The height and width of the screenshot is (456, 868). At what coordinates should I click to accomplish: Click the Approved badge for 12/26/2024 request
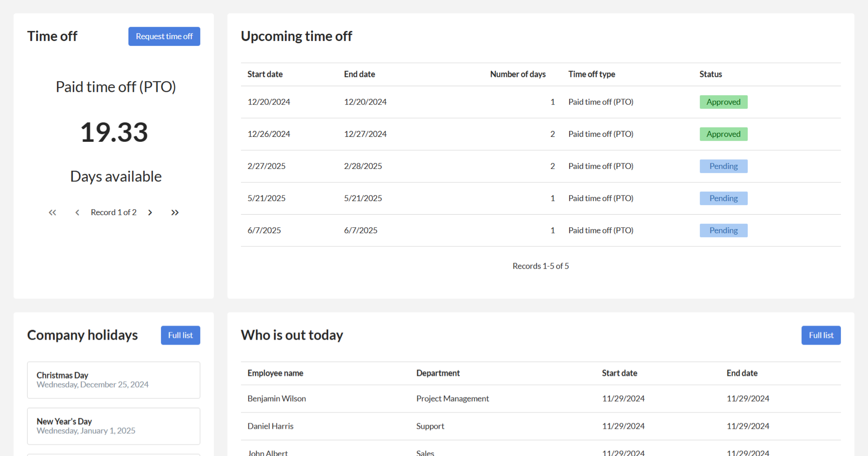click(x=723, y=134)
